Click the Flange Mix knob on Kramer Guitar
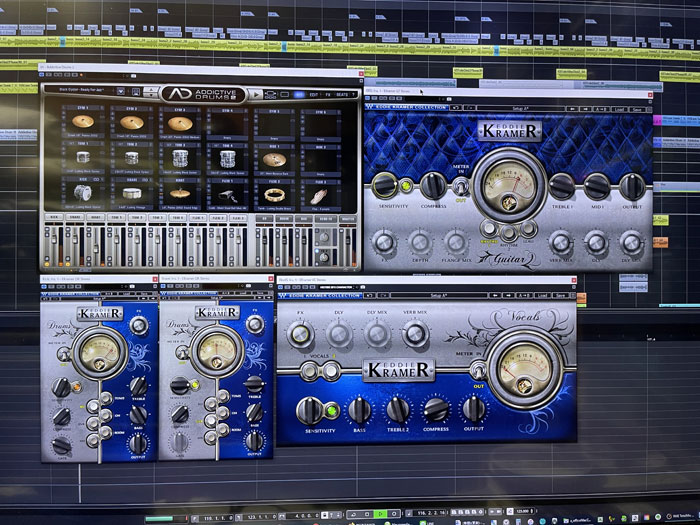 pyautogui.click(x=456, y=242)
